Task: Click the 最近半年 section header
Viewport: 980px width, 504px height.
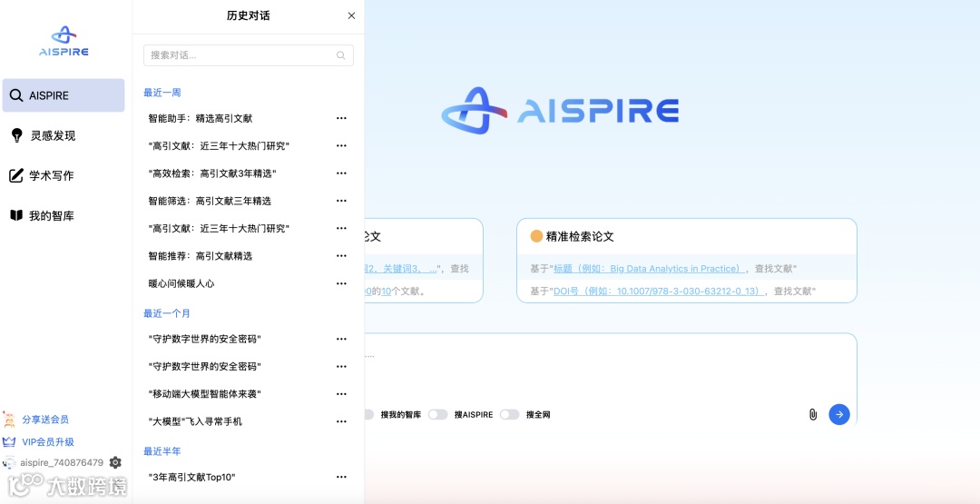Action: click(x=162, y=450)
